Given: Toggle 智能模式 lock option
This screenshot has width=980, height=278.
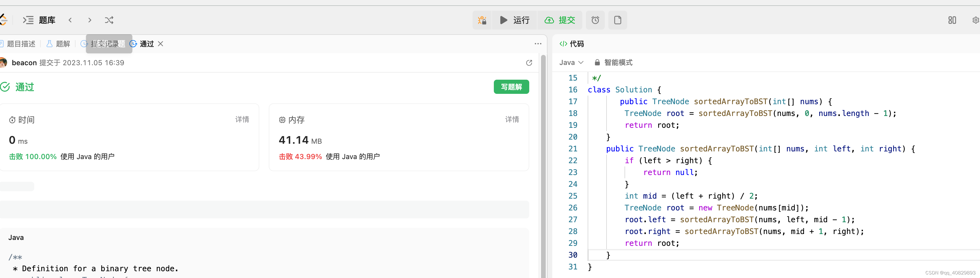Looking at the screenshot, I should (x=613, y=63).
